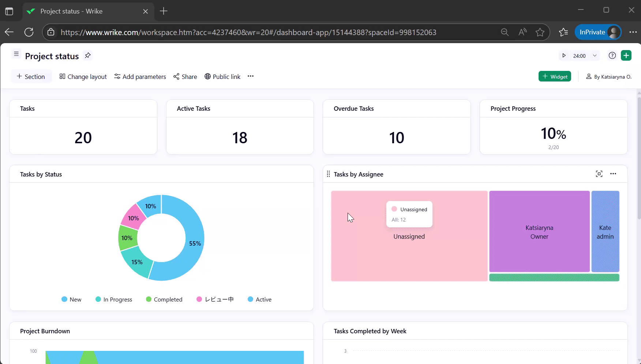This screenshot has width=641, height=364.
Task: Toggle the New status legend item
Action: 71,299
